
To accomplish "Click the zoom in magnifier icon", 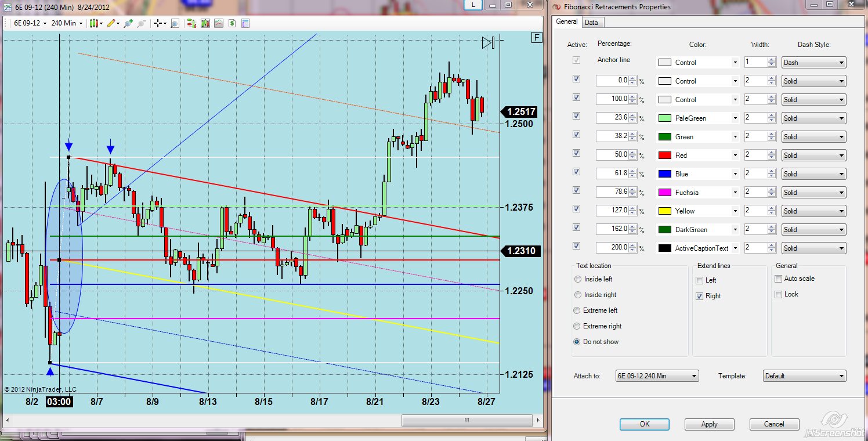I will point(128,23).
